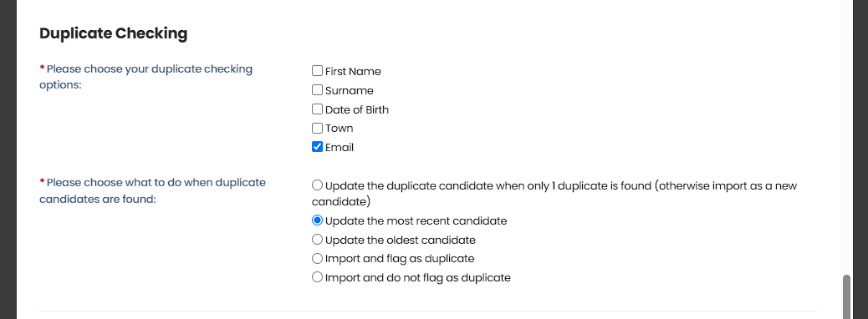Choose 'Update the oldest candidate' radio button
The height and width of the screenshot is (319, 868).
(317, 240)
